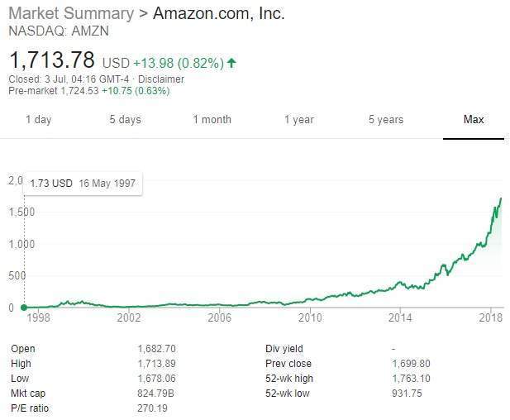
Task: Select the 1 day tab
Action: click(x=38, y=120)
